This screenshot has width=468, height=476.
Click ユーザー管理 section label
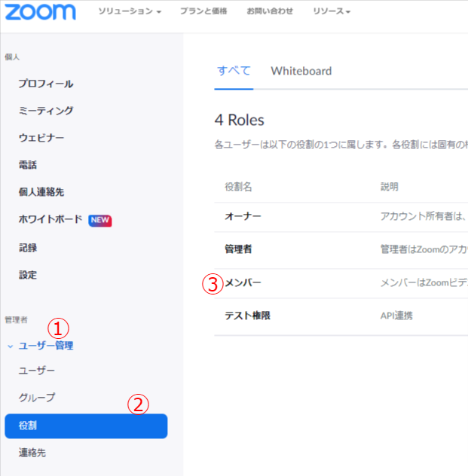coord(46,346)
